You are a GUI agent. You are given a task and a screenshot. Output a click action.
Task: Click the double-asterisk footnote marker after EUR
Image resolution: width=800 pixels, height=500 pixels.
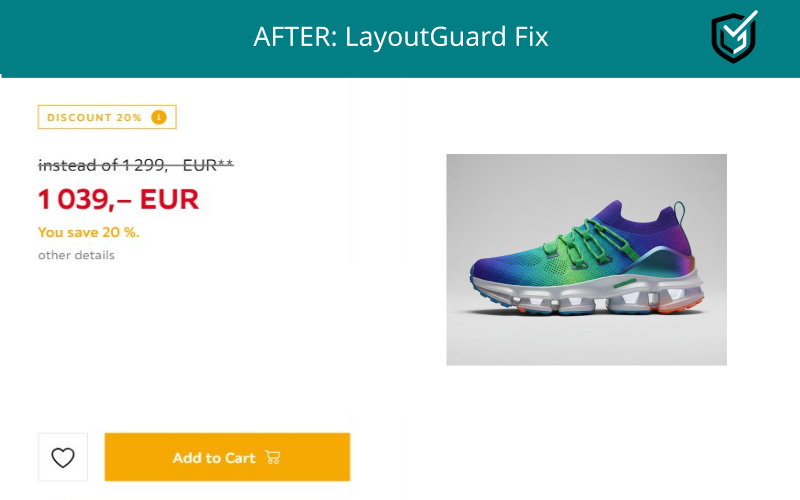tap(226, 164)
